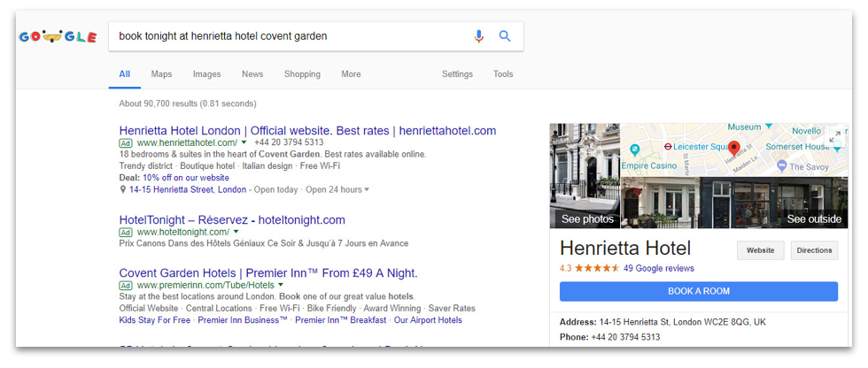Click the BOOK A ROOM button
This screenshot has width=868, height=368.
[x=699, y=291]
